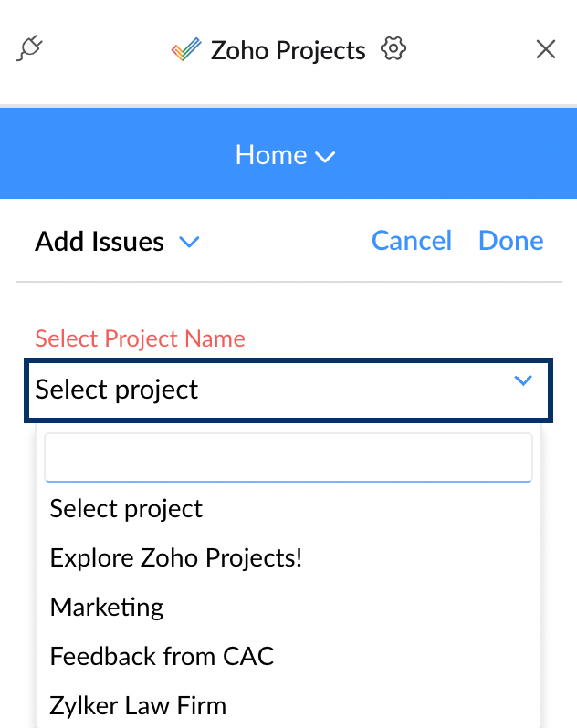Click the Zoho Projects checkmark logo
The image size is (577, 728).
[x=186, y=49]
